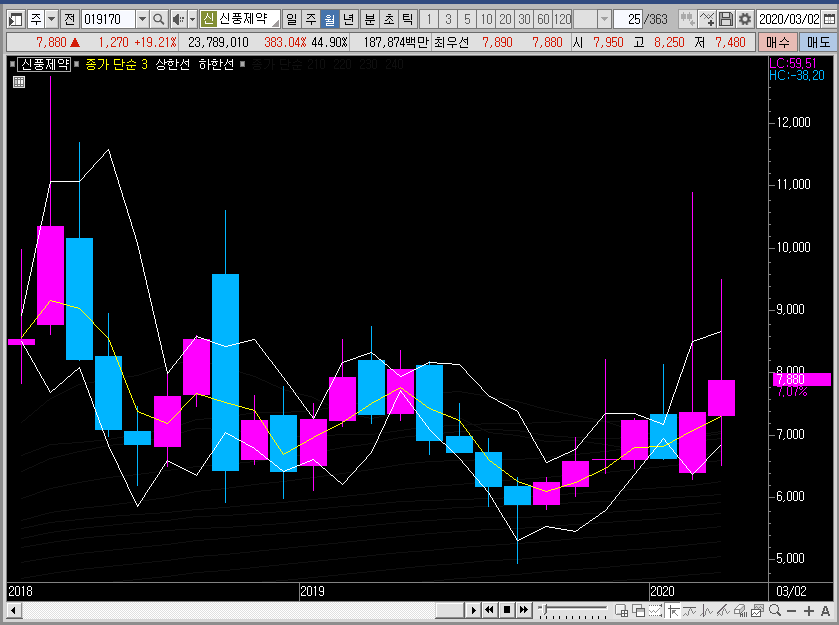Click the window-with-grid icon
This screenshot has height=625, width=839.
621,610
